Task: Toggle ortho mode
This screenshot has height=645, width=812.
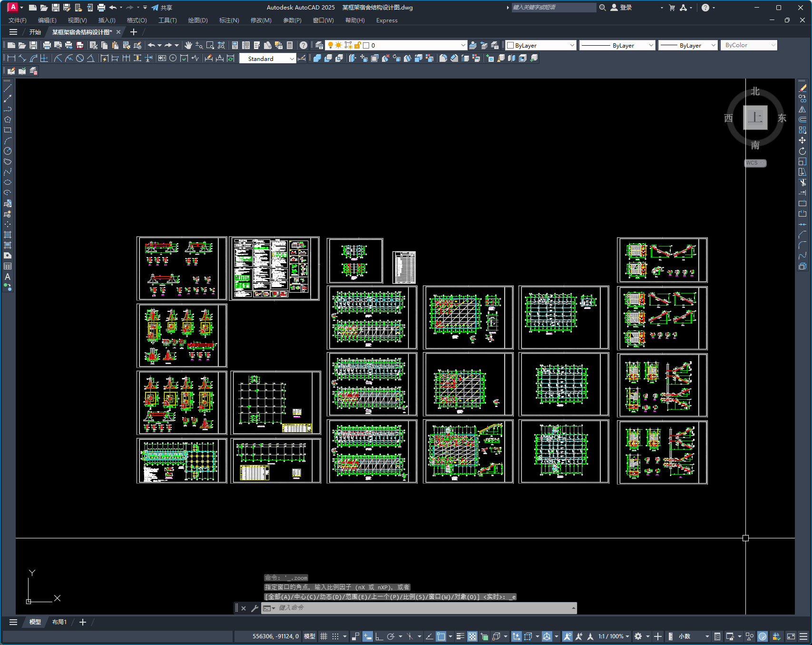Action: pyautogui.click(x=379, y=636)
